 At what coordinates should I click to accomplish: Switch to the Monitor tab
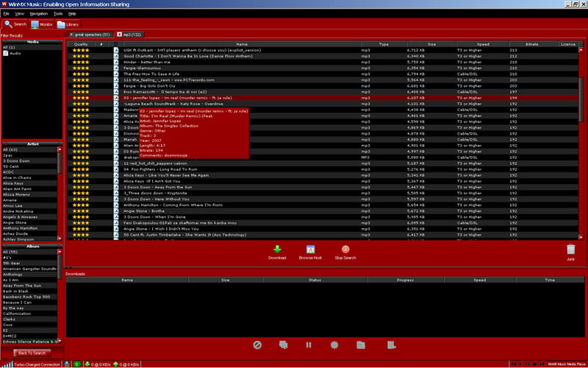[x=42, y=24]
